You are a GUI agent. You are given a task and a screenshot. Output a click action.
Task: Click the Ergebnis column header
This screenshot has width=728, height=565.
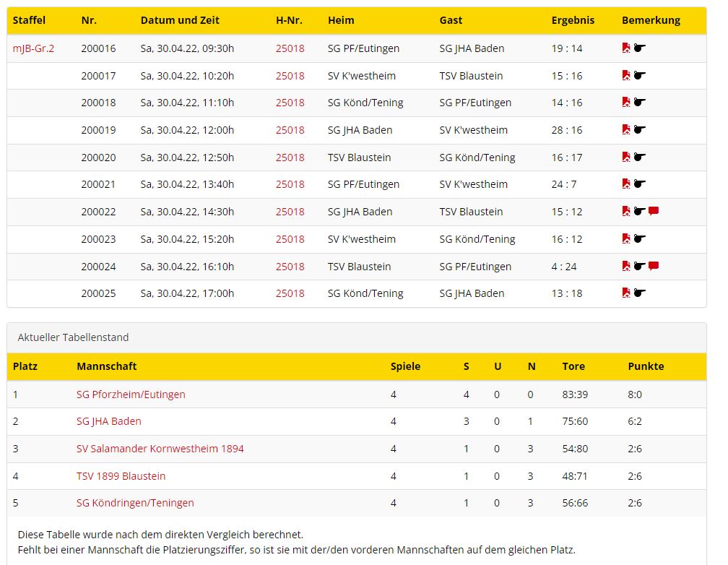(573, 20)
